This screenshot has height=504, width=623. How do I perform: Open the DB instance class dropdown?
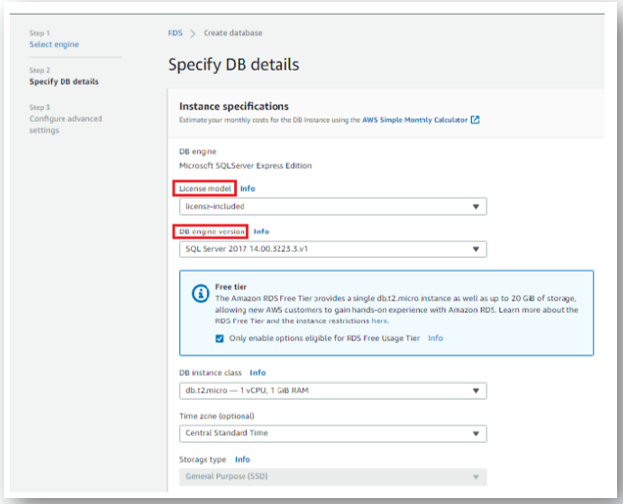[x=333, y=391]
